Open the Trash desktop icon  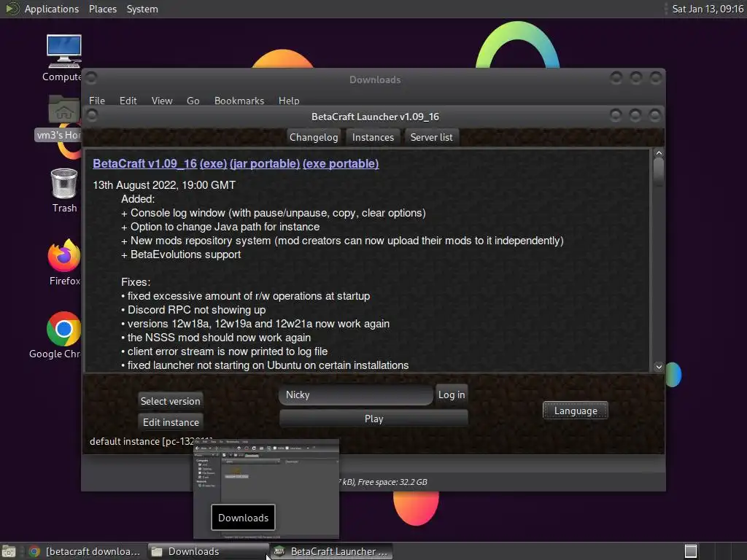point(64,190)
